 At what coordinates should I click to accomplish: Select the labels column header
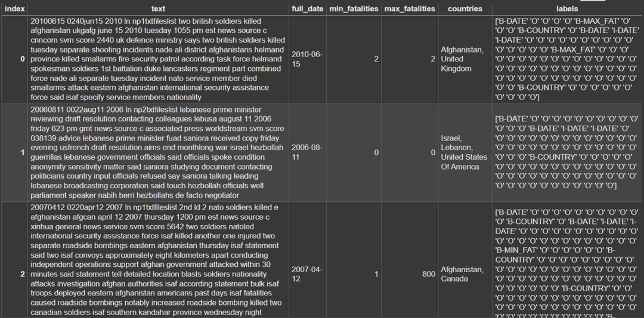[x=567, y=8]
